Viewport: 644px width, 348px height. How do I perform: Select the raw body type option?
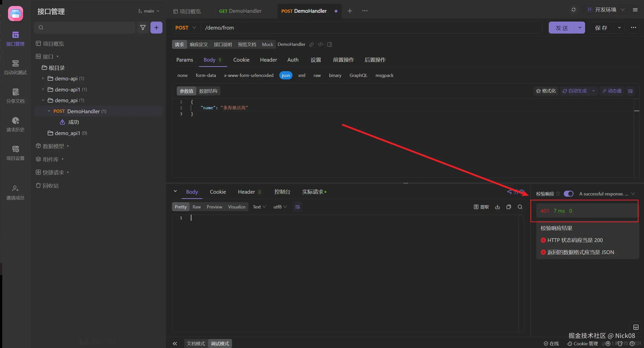click(317, 75)
